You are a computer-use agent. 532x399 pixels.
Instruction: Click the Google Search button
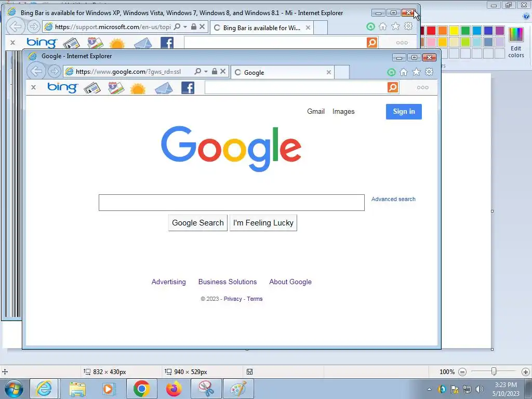(x=198, y=223)
